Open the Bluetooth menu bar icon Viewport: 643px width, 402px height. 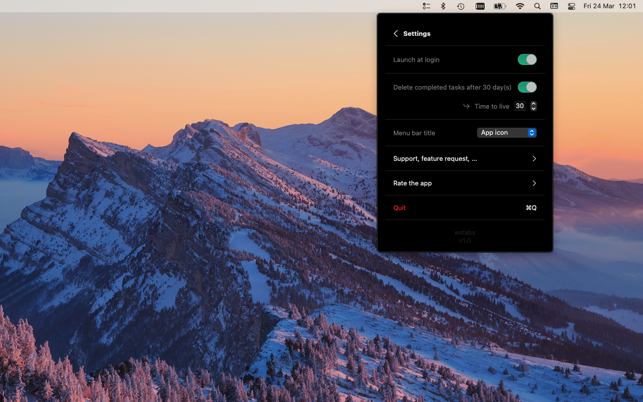(x=443, y=6)
